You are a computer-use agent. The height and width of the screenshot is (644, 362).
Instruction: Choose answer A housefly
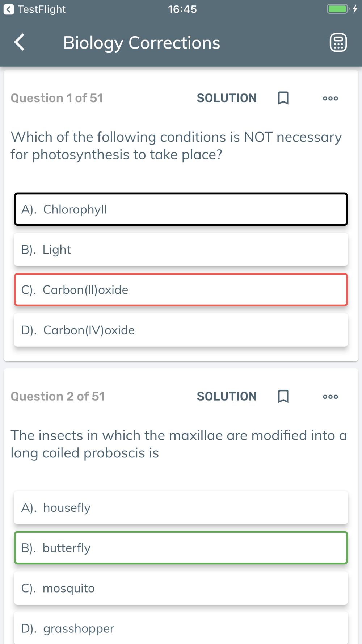(x=181, y=507)
